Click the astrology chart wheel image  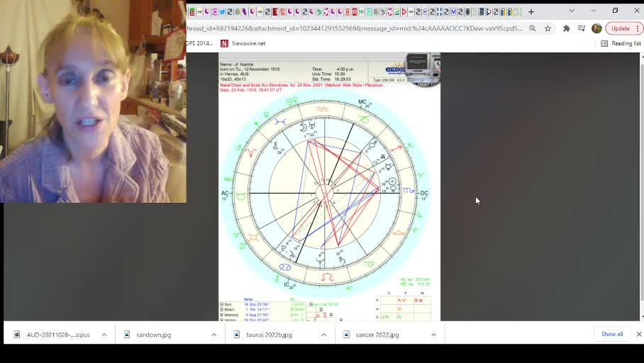click(x=324, y=193)
